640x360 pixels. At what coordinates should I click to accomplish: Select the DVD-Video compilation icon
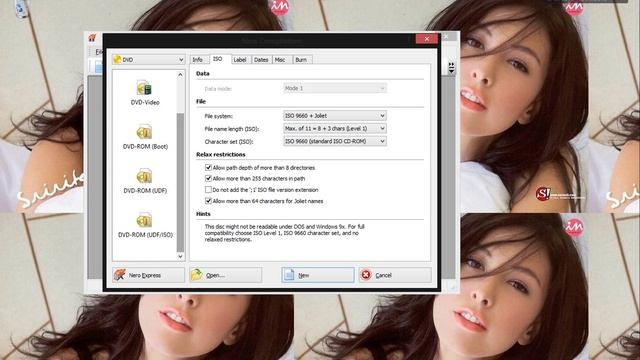point(144,93)
